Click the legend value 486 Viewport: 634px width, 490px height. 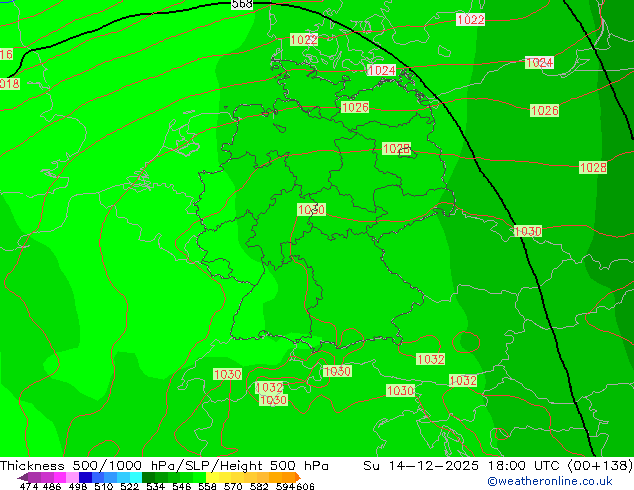[x=52, y=486]
